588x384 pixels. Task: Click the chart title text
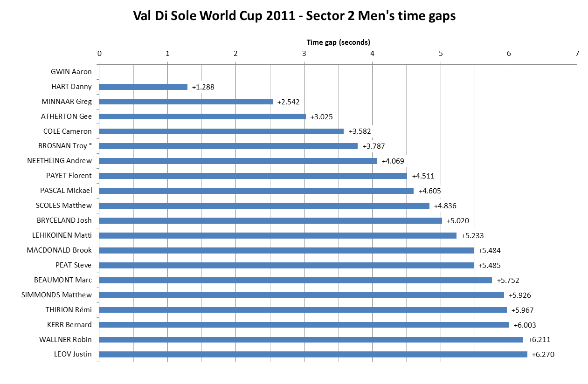pyautogui.click(x=294, y=16)
